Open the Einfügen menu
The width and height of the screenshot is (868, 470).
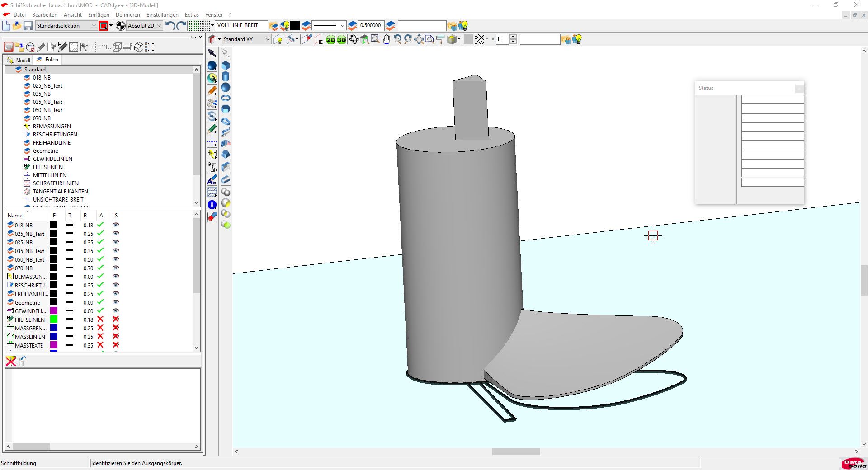98,15
